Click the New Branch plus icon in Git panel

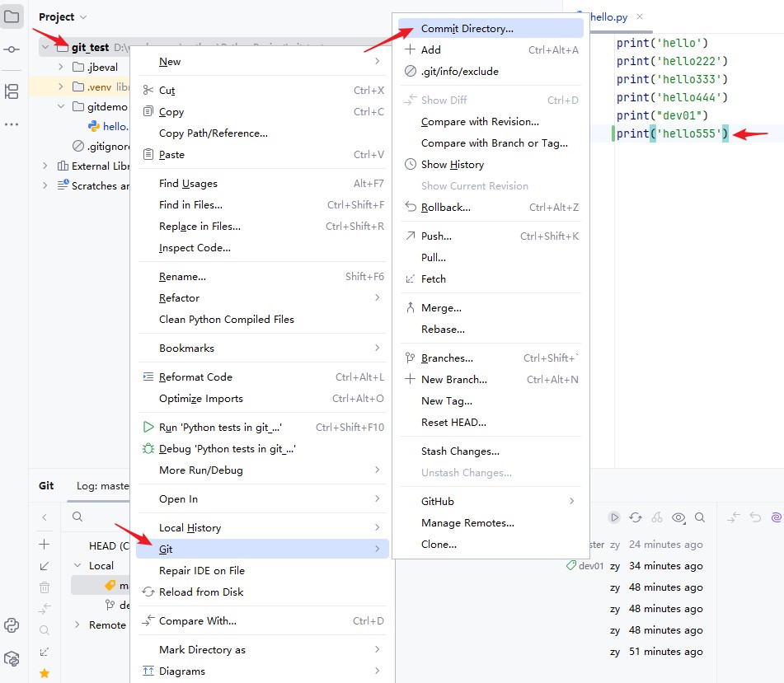pos(45,544)
